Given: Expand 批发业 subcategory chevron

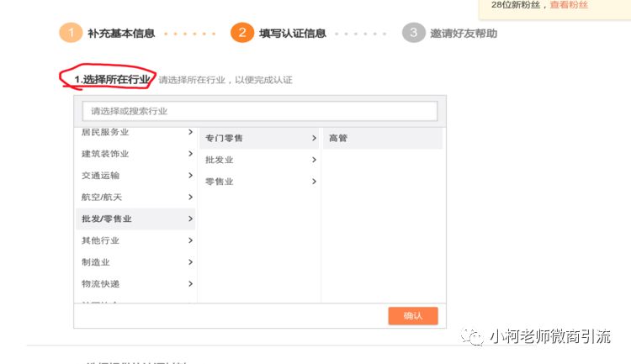Looking at the screenshot, I should [314, 160].
